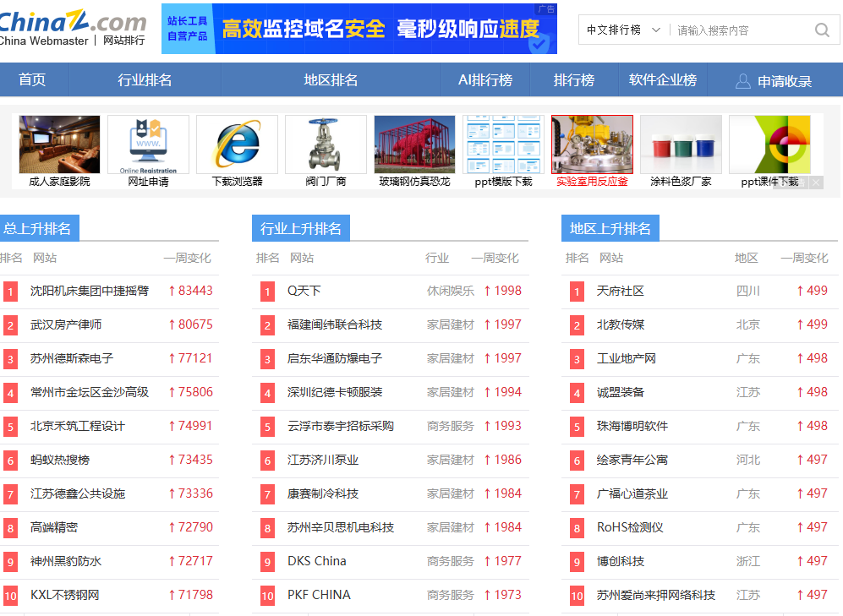The width and height of the screenshot is (843, 616).
Task: Open 江苏德鑫公共设施 link
Action: click(x=78, y=493)
